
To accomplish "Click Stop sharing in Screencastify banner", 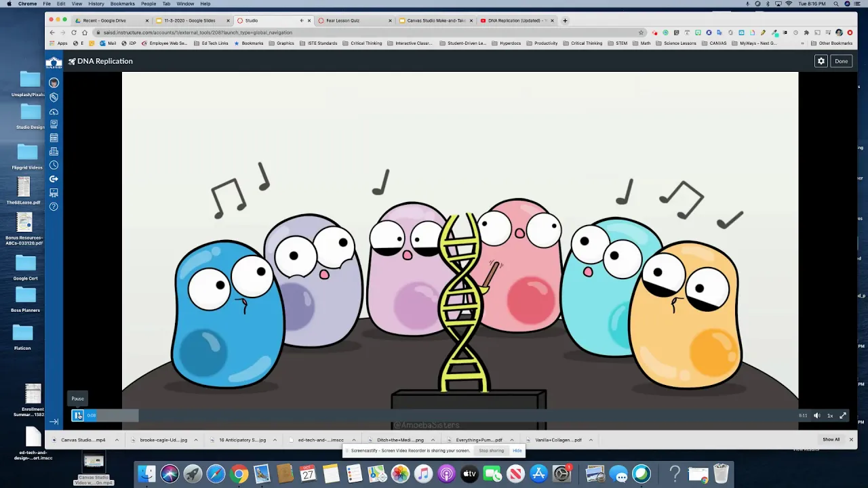I will point(492,451).
